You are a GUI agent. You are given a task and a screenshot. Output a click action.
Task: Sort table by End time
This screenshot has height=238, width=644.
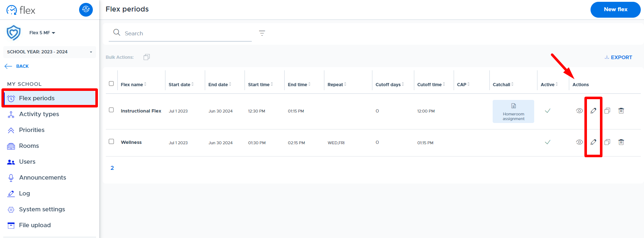click(x=299, y=84)
